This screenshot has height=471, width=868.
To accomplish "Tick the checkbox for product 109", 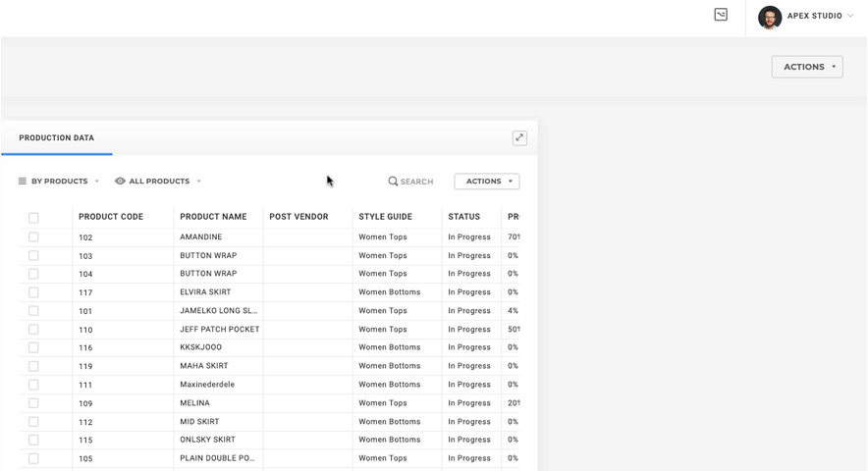I will pos(33,403).
